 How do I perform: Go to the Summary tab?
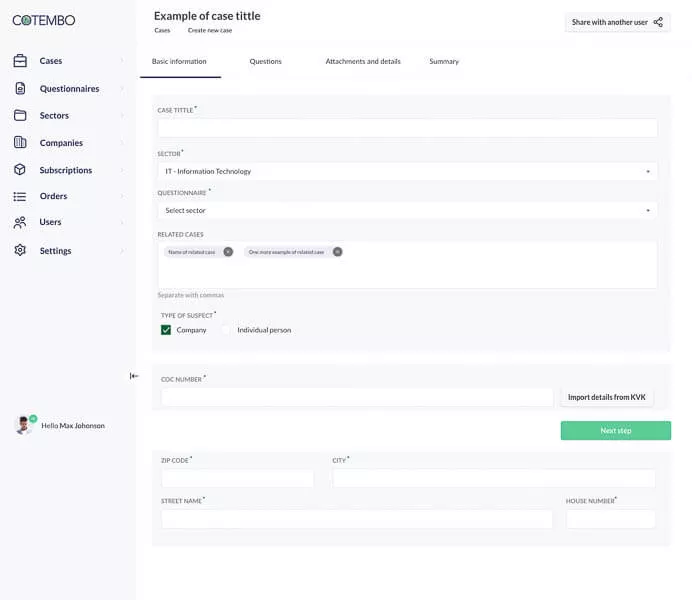click(x=444, y=61)
